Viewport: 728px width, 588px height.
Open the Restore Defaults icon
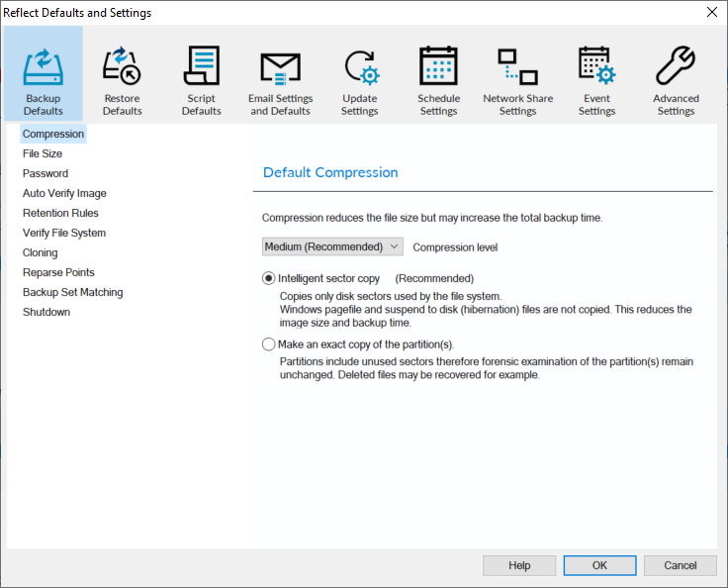tap(122, 67)
